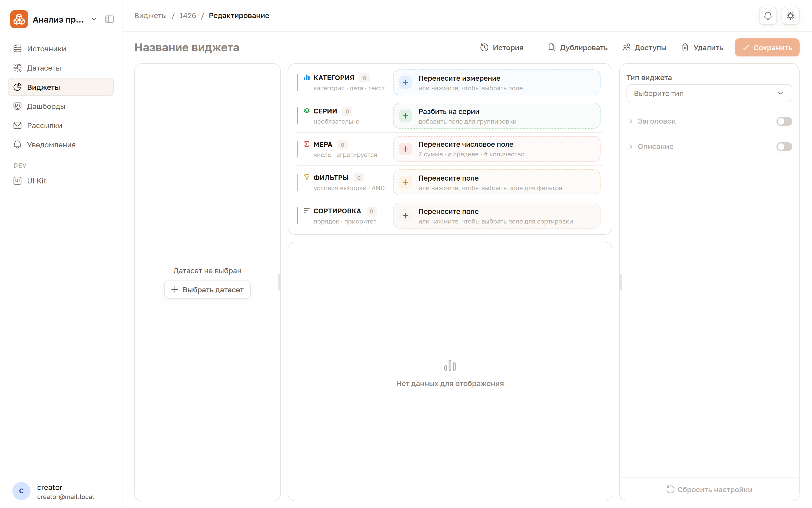Click blue plus in Категория drop zone

tap(405, 82)
